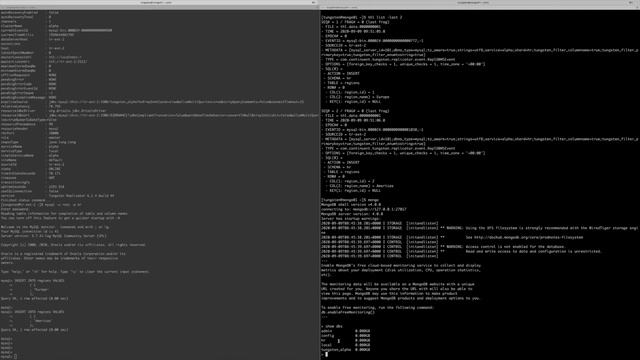Screen dimensions: 640x360
Task: Select the 'tungsten_alpha' database row
Action: [345, 350]
